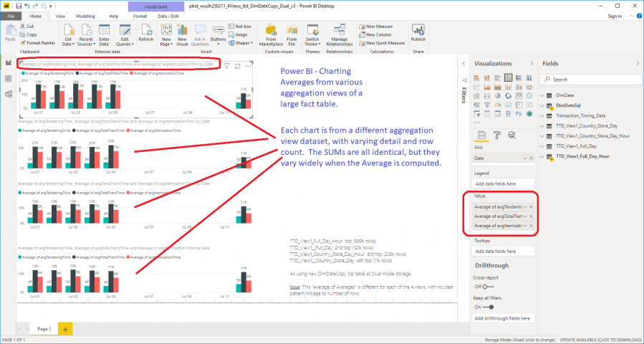
Task: Click the Save icon in the title bar
Action: tap(19, 6)
